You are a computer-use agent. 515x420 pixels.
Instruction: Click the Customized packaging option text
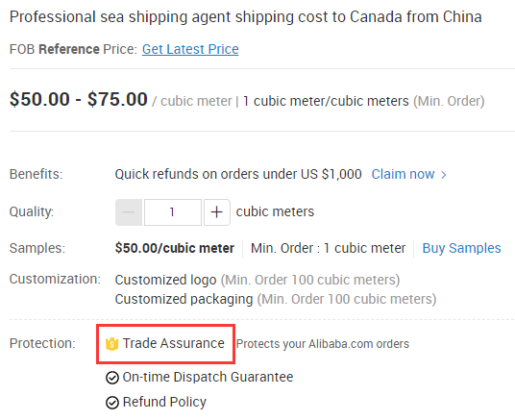pyautogui.click(x=184, y=300)
